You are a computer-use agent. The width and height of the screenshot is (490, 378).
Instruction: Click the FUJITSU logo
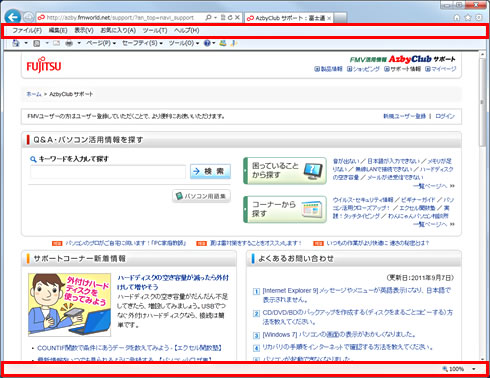pos(44,65)
